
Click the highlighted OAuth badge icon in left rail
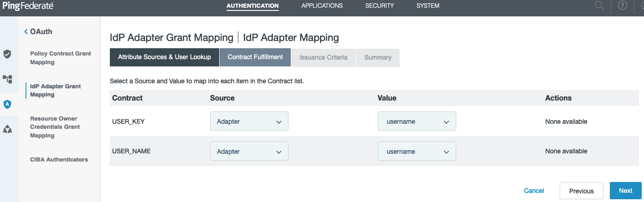coord(7,104)
